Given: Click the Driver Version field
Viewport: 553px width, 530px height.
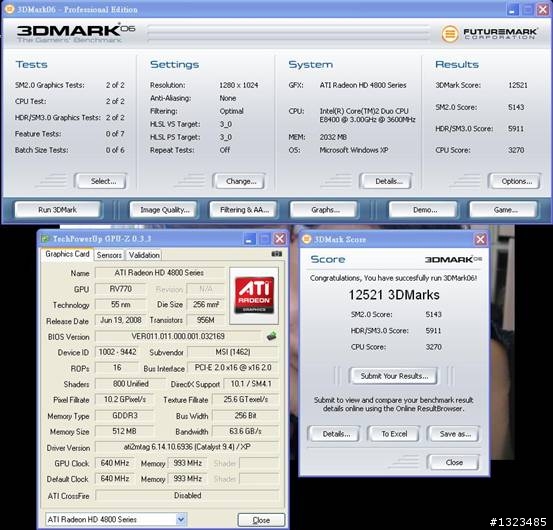Looking at the screenshot, I should coord(187,447).
